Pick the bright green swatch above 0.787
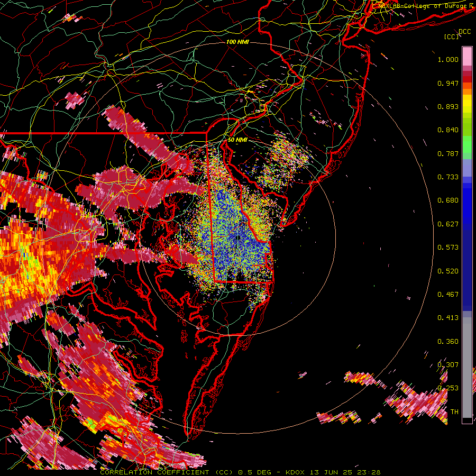The width and height of the screenshot is (476, 476). click(467, 144)
